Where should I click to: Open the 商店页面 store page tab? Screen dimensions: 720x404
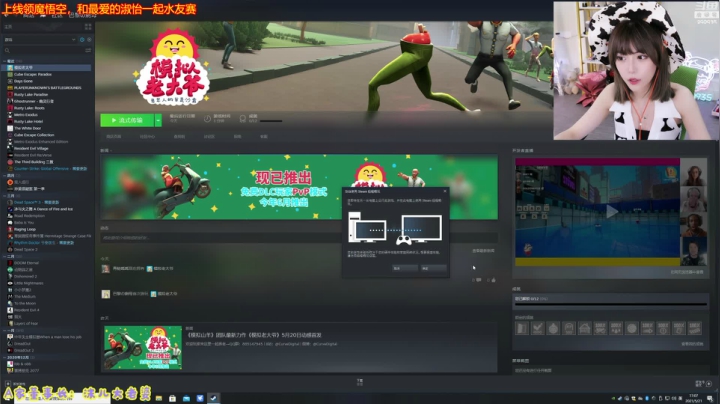113,136
